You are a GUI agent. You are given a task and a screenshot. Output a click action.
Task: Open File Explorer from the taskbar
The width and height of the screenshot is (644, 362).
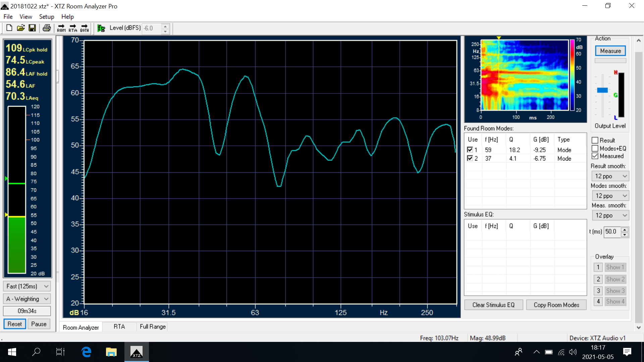111,352
